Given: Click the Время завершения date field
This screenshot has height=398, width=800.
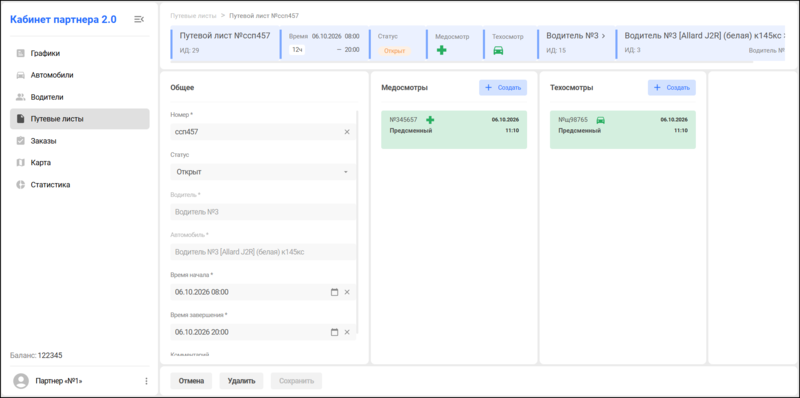Looking at the screenshot, I should click(263, 332).
